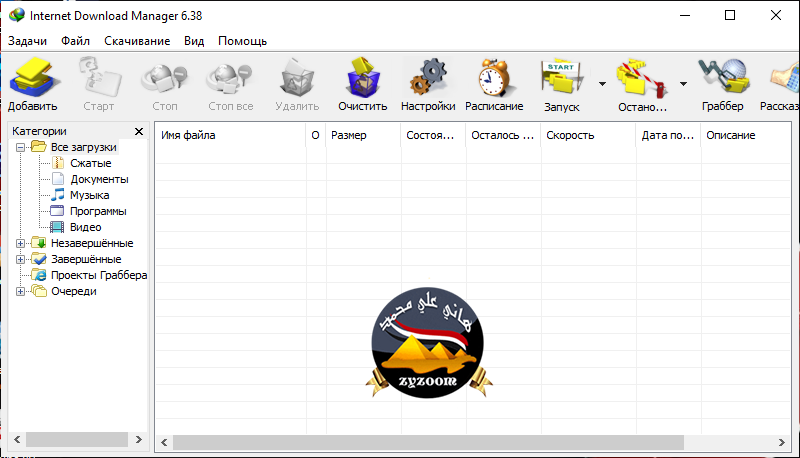
Task: Select Проекты Граббера in tree
Action: pyautogui.click(x=99, y=275)
